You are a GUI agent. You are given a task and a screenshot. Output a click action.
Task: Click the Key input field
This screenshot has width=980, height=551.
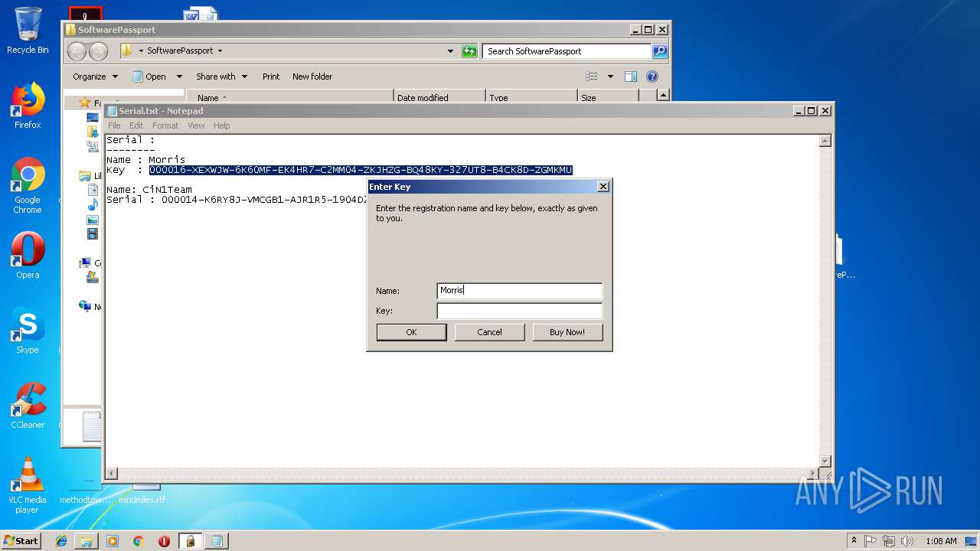(520, 311)
